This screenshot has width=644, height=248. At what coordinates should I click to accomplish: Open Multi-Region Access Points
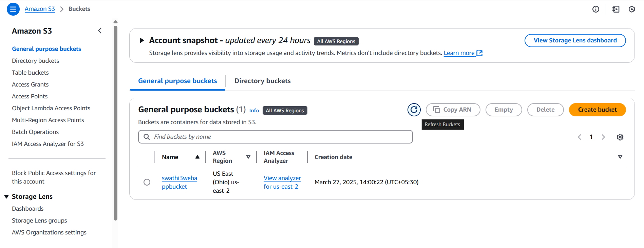(x=48, y=120)
